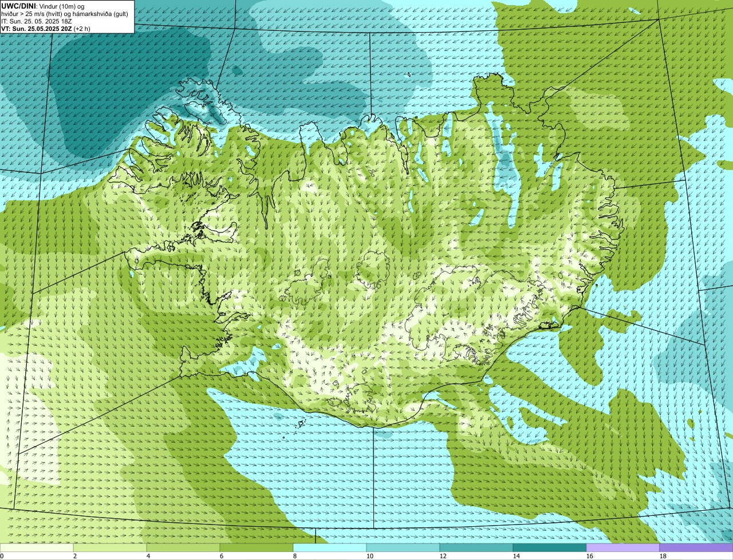Click the legend tick label "4"
This screenshot has height=560, width=733.
click(x=148, y=556)
